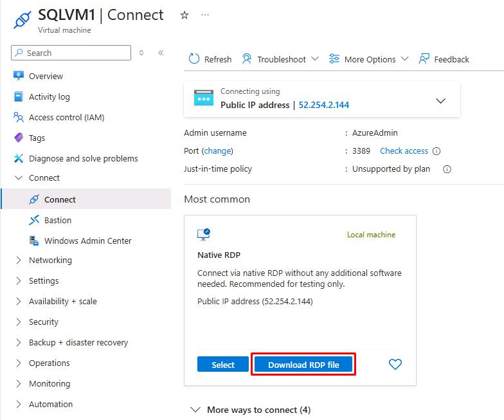Expand Backup + disaster recovery section
504x420 pixels.
[19, 342]
